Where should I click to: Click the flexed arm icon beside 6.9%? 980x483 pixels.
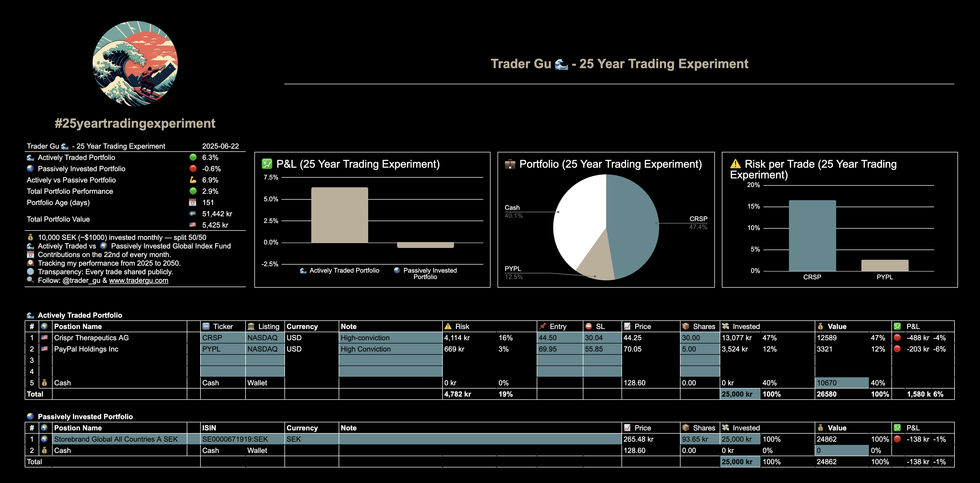click(x=193, y=180)
